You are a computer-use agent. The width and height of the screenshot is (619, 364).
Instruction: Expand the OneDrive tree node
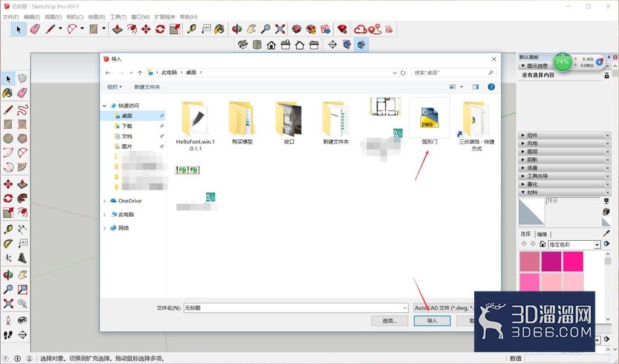pyautogui.click(x=105, y=201)
